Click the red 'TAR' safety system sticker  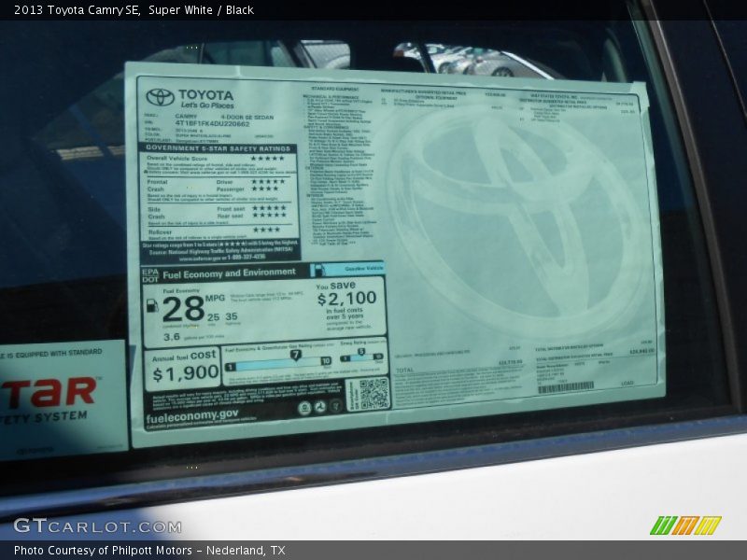49,392
